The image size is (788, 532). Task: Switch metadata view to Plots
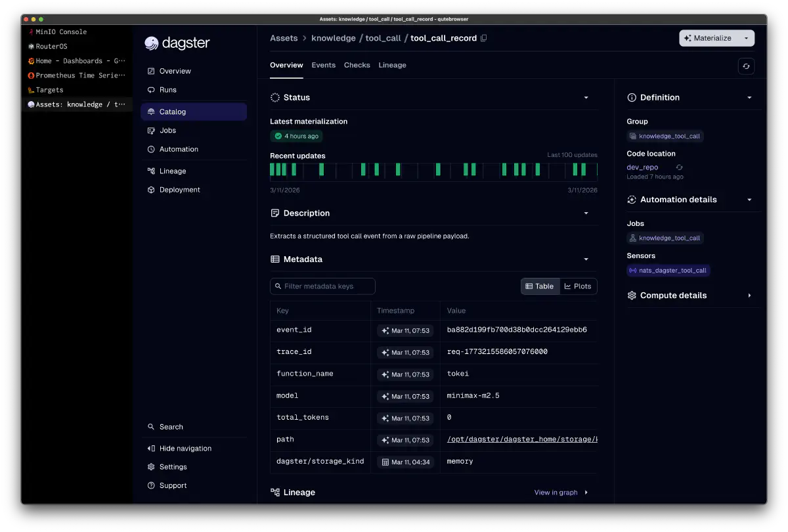578,286
